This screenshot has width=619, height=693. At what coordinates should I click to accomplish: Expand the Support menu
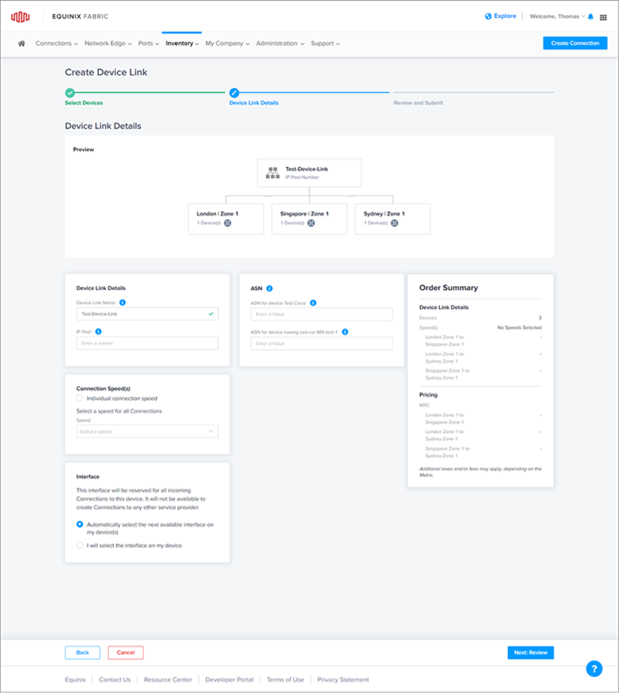(x=325, y=43)
